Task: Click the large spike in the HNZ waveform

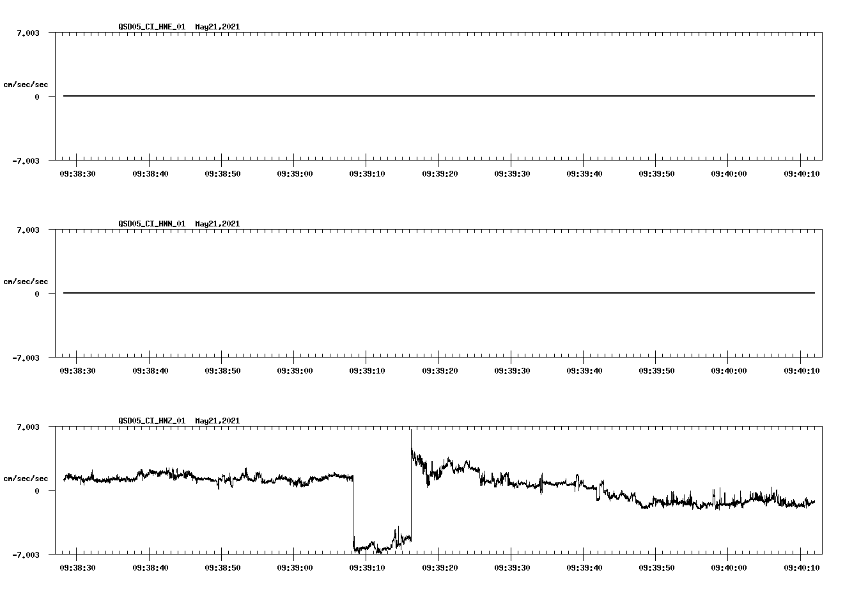Action: click(411, 441)
